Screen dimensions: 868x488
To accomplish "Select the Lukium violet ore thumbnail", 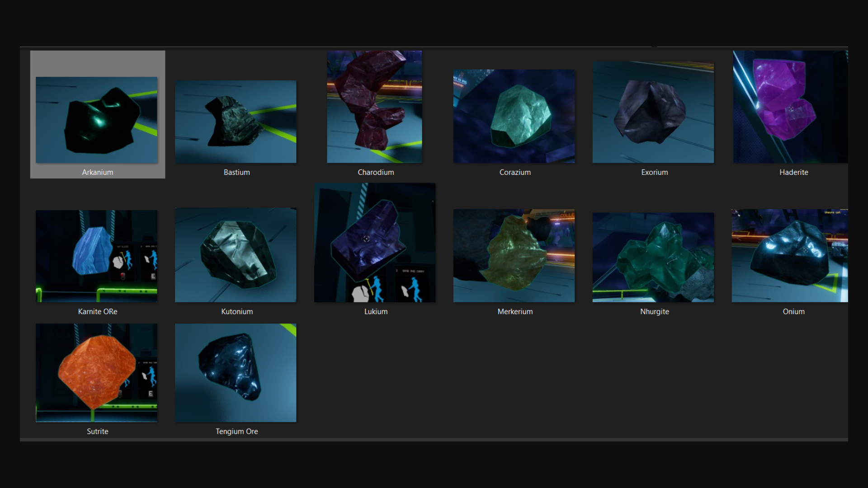I will pos(375,243).
